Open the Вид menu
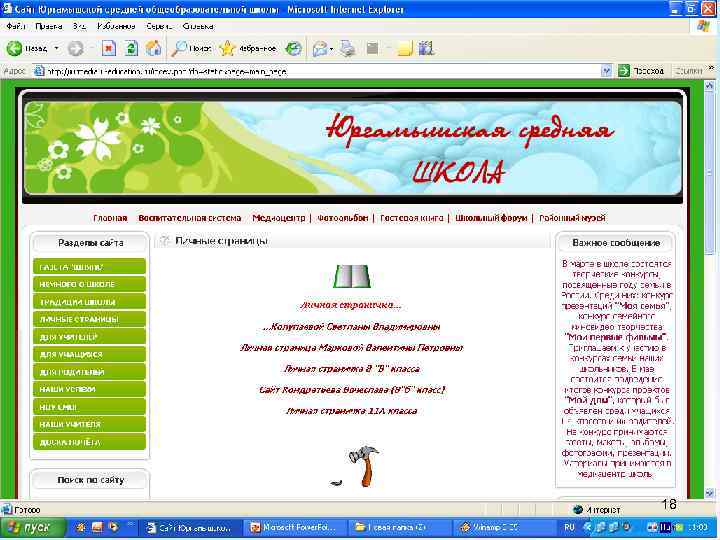720x540 pixels. (79, 26)
